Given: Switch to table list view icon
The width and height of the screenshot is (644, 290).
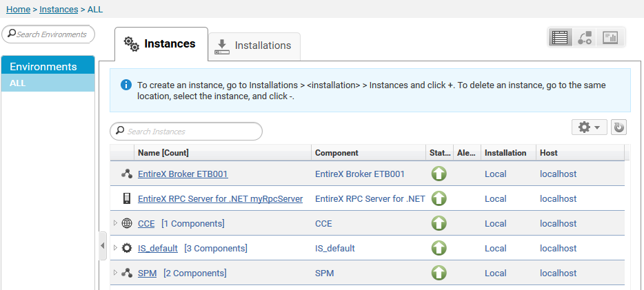Looking at the screenshot, I should (560, 38).
